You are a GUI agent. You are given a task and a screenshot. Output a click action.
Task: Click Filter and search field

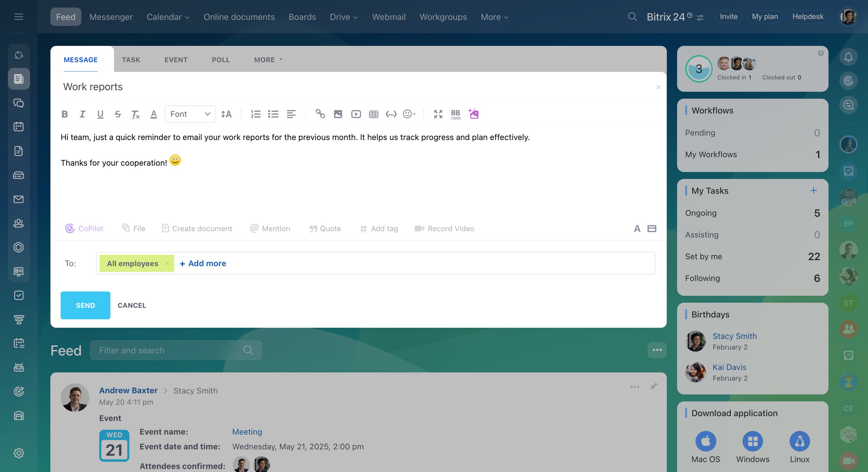coord(176,350)
